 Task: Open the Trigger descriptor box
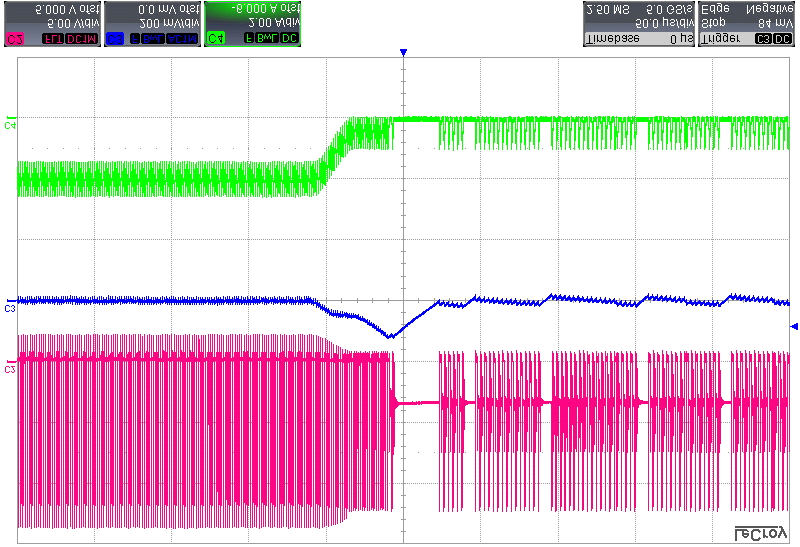point(747,20)
